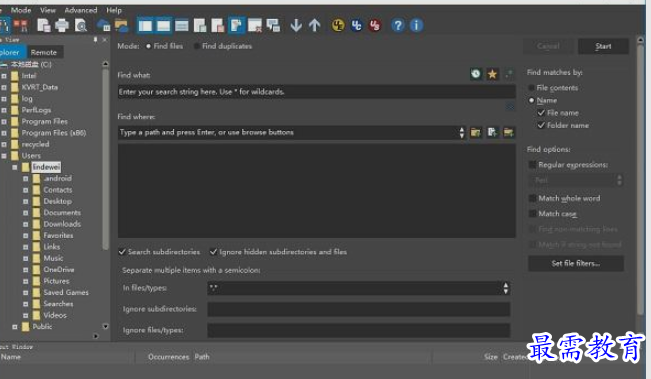Open the blue info about icon

[416, 26]
